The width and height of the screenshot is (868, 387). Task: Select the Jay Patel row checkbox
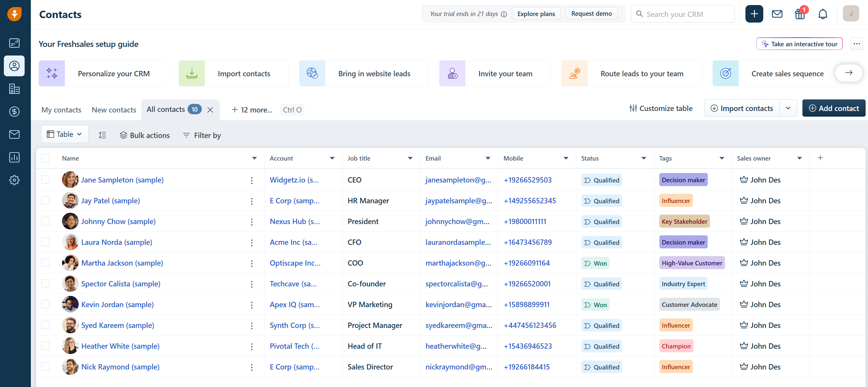coord(45,200)
